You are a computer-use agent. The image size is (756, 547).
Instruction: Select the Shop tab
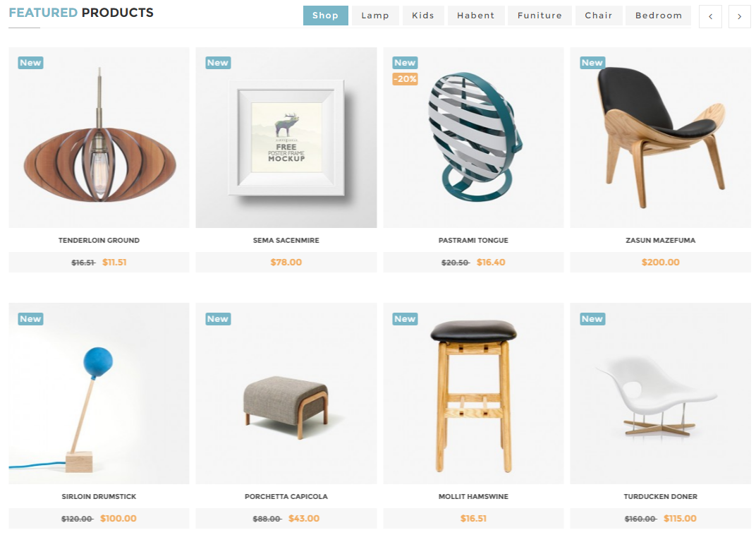coord(325,16)
